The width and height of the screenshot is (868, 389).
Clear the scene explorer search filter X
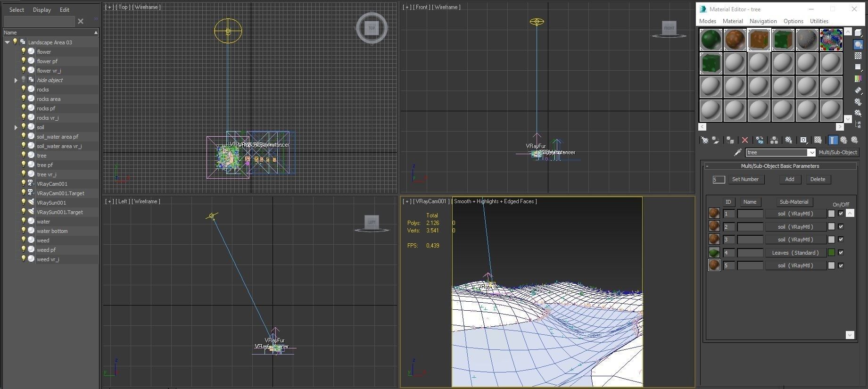[81, 21]
